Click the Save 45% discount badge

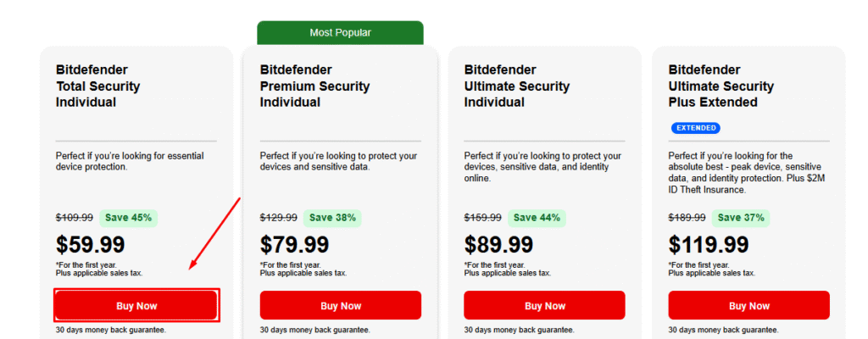pos(129,218)
